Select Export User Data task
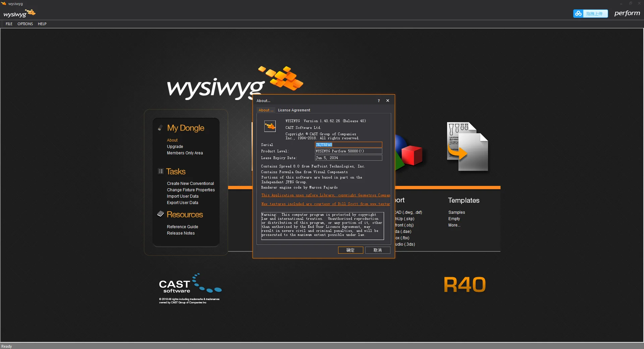The image size is (644, 349). coord(182,203)
